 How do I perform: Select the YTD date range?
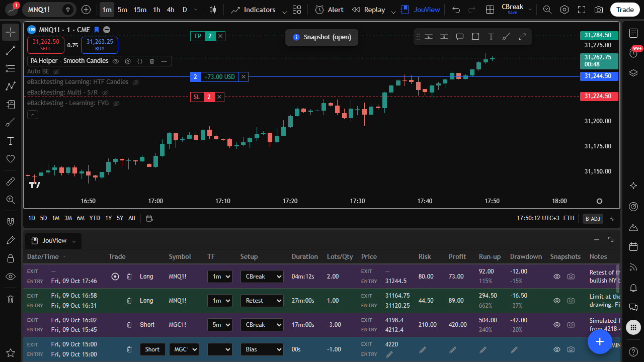click(x=95, y=218)
